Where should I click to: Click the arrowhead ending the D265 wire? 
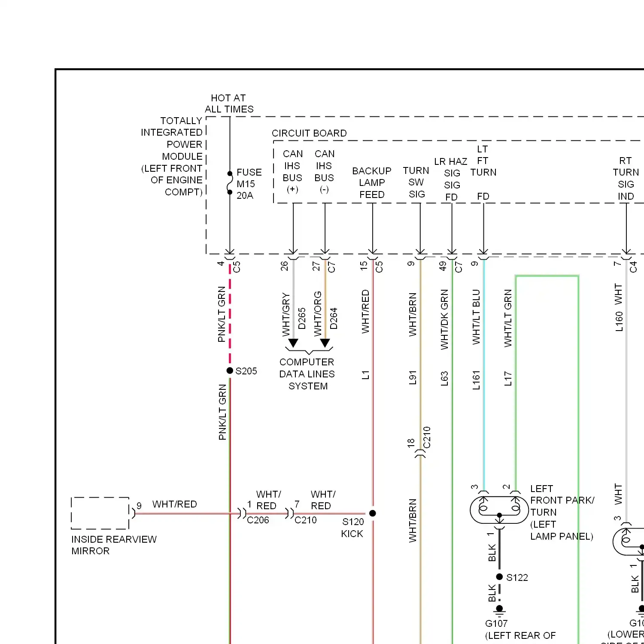click(293, 343)
